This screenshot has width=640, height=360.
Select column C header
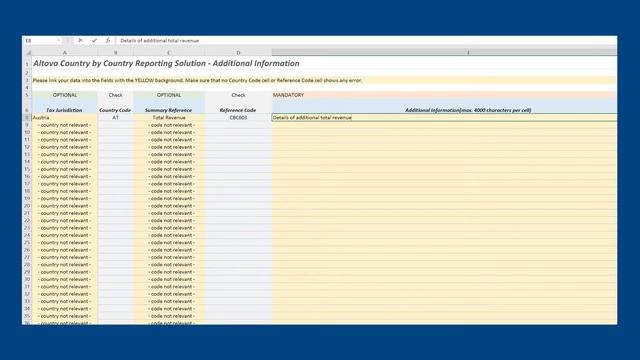click(x=169, y=53)
